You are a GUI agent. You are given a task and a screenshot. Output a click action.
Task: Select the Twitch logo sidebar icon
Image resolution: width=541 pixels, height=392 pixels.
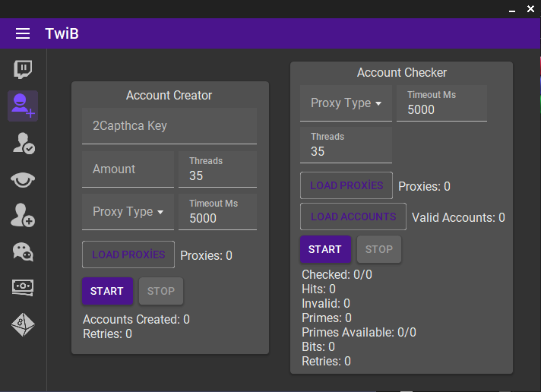23,70
